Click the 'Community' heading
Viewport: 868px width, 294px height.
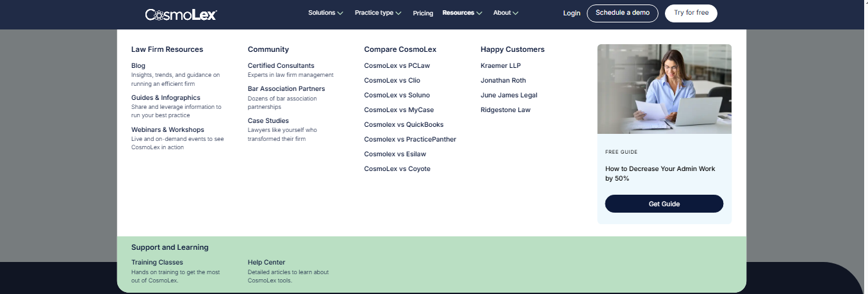click(268, 49)
